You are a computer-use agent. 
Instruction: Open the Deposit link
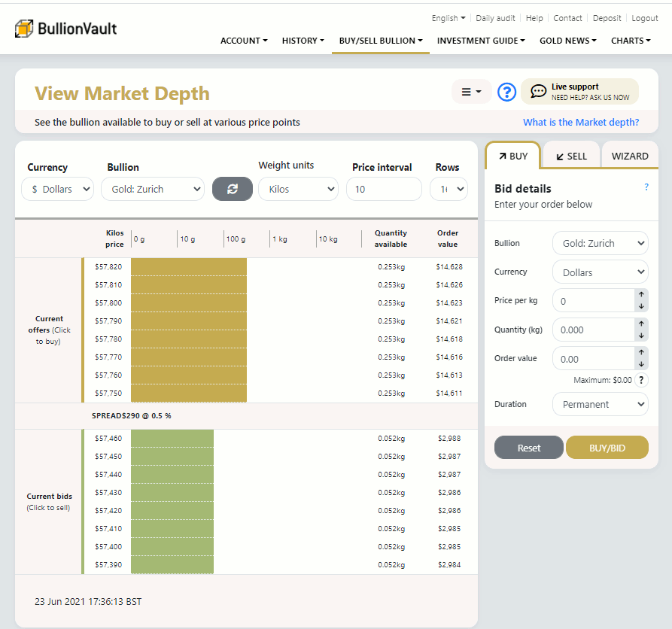[607, 18]
